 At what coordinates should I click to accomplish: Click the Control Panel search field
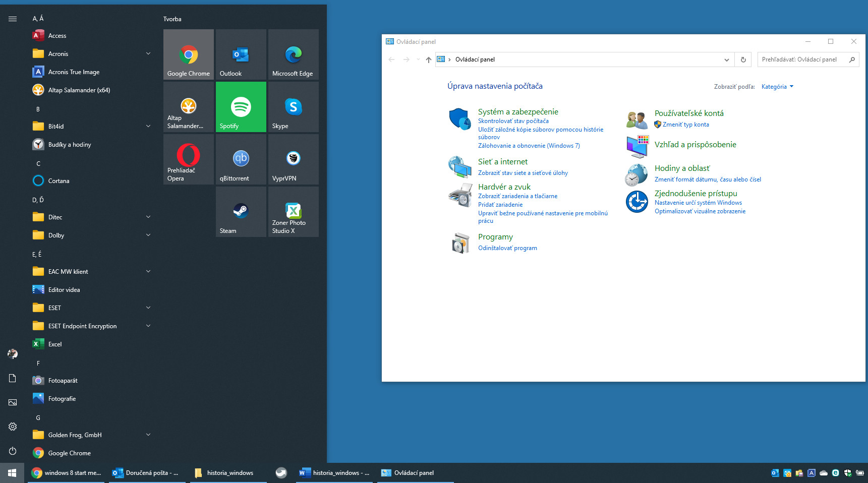802,59
